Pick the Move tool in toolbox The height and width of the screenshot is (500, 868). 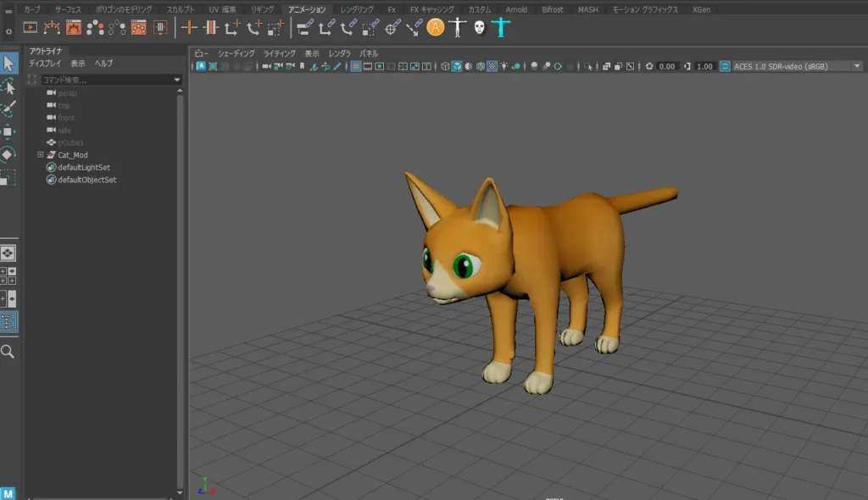pos(8,131)
